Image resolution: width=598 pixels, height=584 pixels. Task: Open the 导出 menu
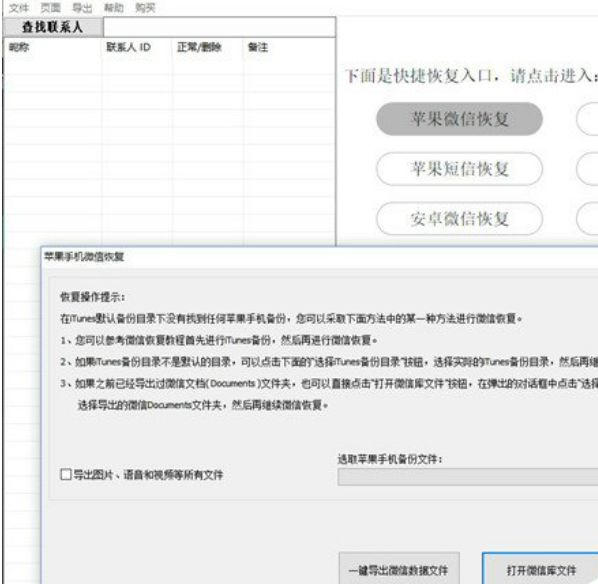click(82, 8)
